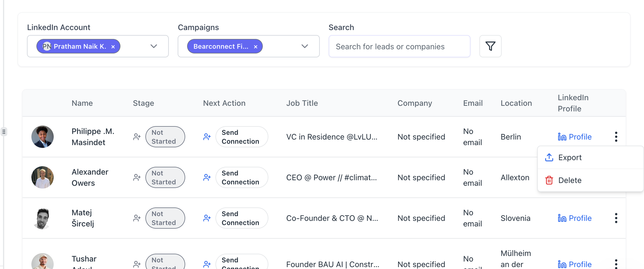Open Matej Šircelj's LinkedIn Profile link
Image resolution: width=644 pixels, height=269 pixels.
pyautogui.click(x=575, y=218)
